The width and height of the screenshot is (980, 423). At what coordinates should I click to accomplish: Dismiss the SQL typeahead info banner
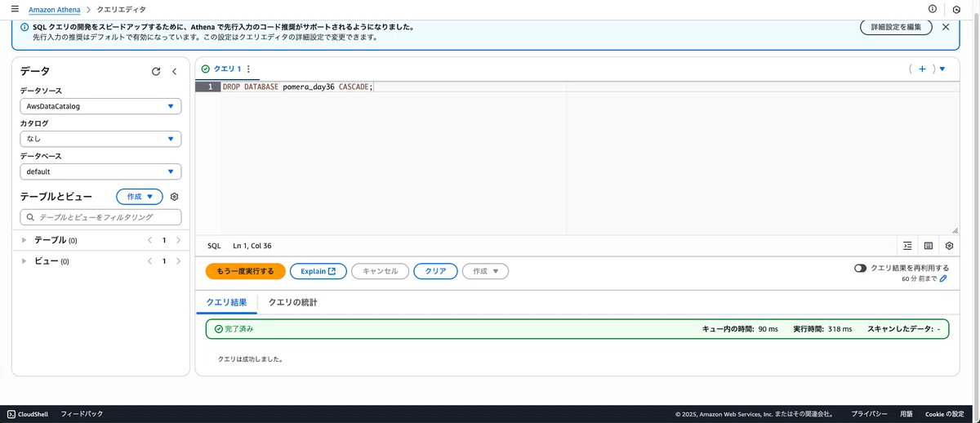coord(946,27)
